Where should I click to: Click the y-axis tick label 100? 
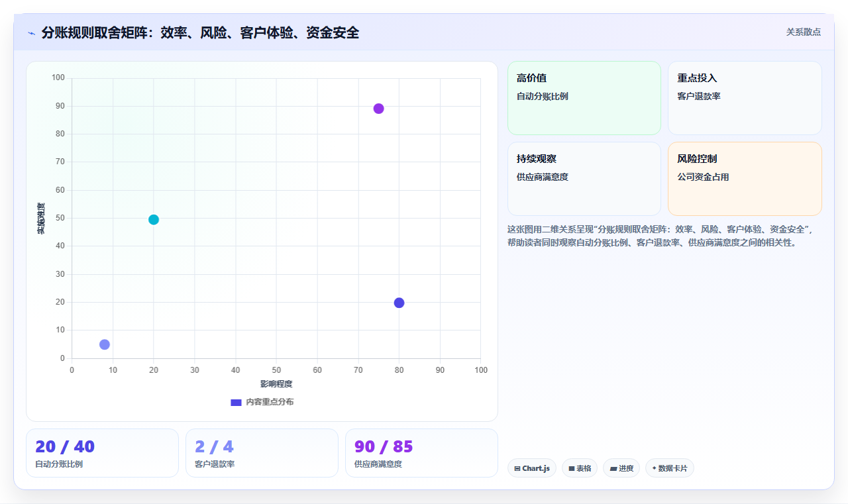[58, 78]
